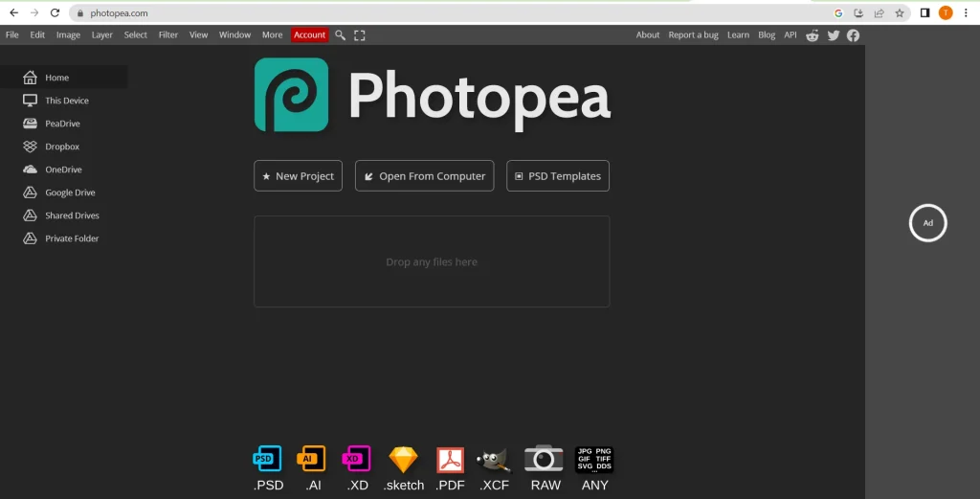Click the RAW camera icon

point(544,459)
